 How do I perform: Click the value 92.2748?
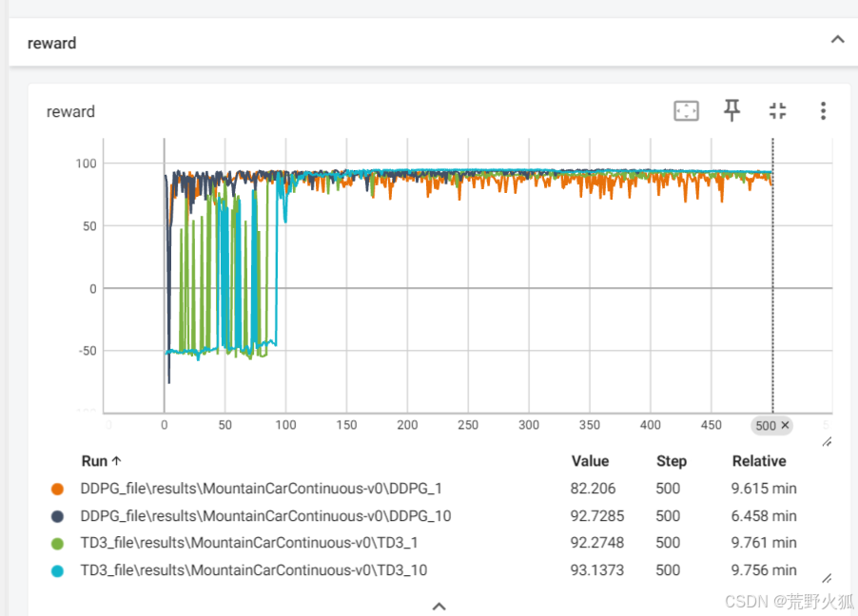pyautogui.click(x=597, y=543)
